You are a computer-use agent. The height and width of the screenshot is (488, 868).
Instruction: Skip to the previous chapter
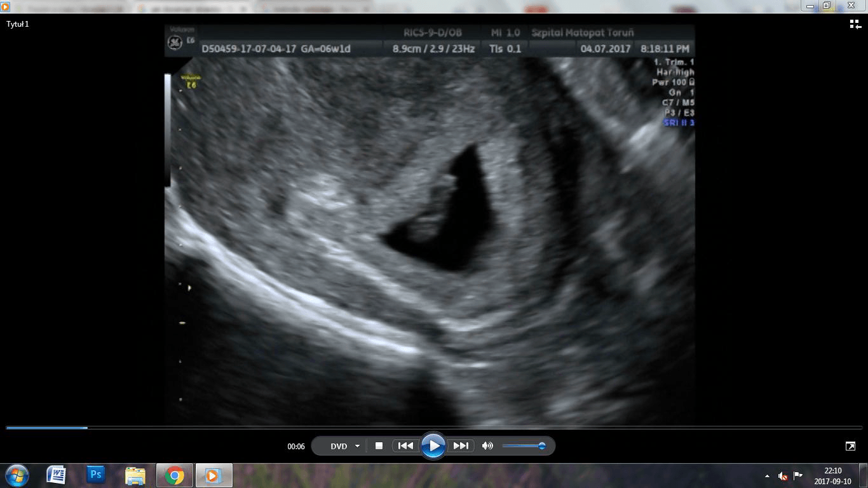coord(405,446)
